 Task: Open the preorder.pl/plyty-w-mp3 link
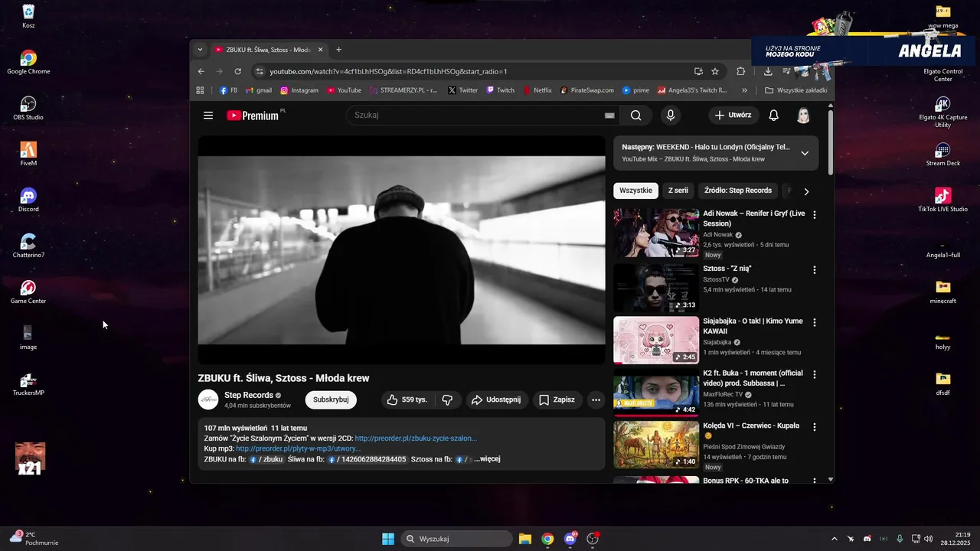click(x=297, y=448)
